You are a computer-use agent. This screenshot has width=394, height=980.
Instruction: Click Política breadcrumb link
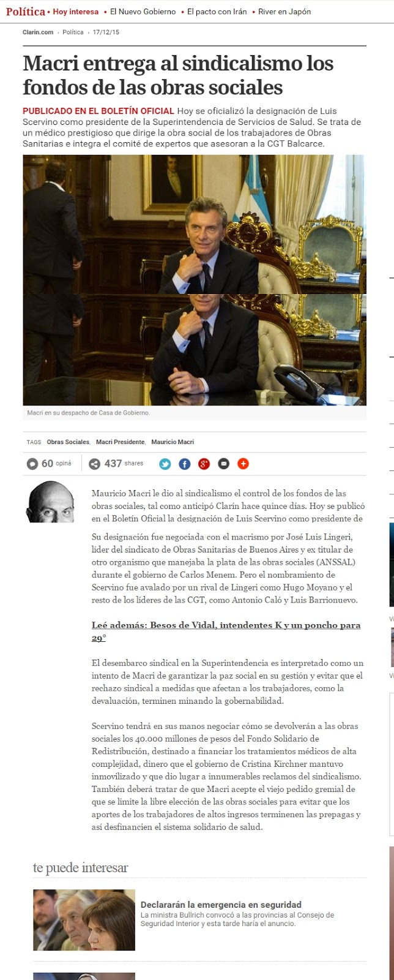[x=73, y=32]
